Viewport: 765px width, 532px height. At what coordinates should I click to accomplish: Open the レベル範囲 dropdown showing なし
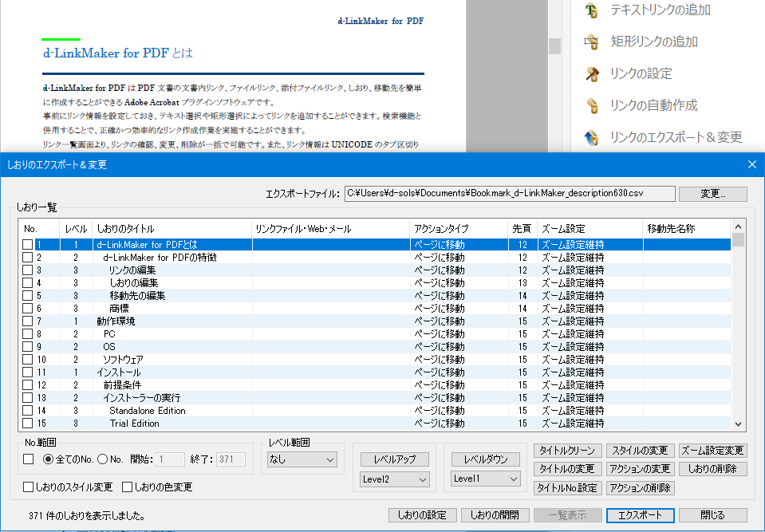point(302,459)
